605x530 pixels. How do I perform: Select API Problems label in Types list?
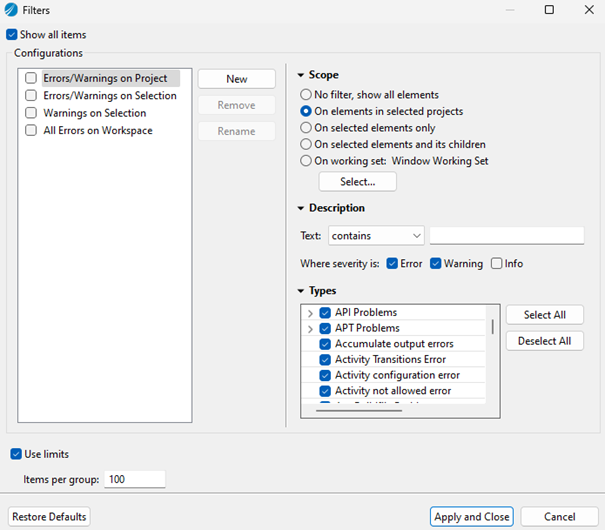(x=366, y=312)
